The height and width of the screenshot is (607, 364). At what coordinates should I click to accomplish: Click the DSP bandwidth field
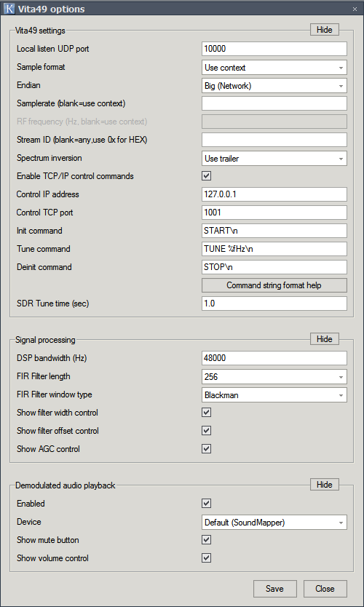point(274,358)
